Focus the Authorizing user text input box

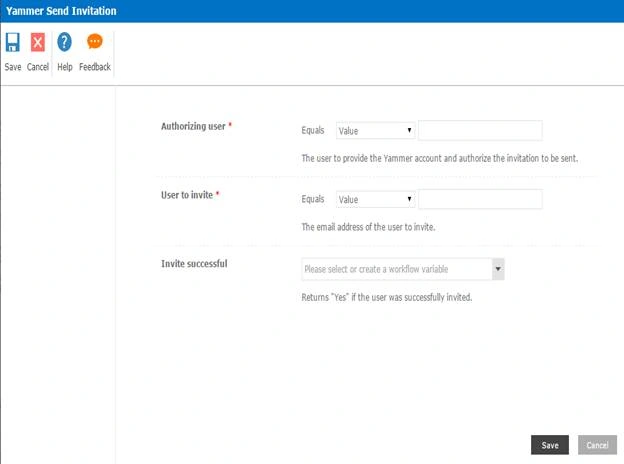[x=480, y=131]
